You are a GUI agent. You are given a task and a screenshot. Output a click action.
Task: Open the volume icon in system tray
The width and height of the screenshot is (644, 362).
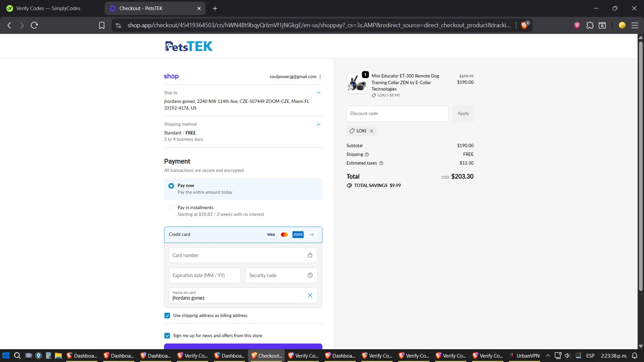(567, 356)
